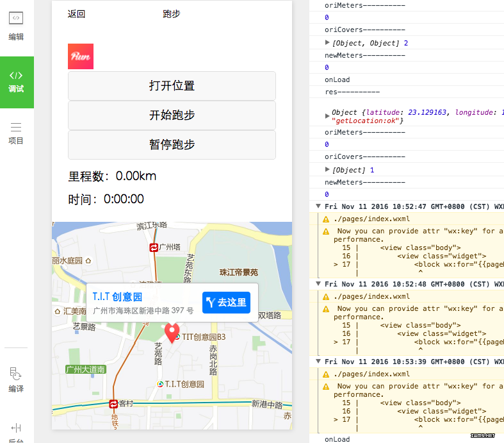Expand the [Object] 1 array
The width and height of the screenshot is (504, 443).
click(x=327, y=169)
